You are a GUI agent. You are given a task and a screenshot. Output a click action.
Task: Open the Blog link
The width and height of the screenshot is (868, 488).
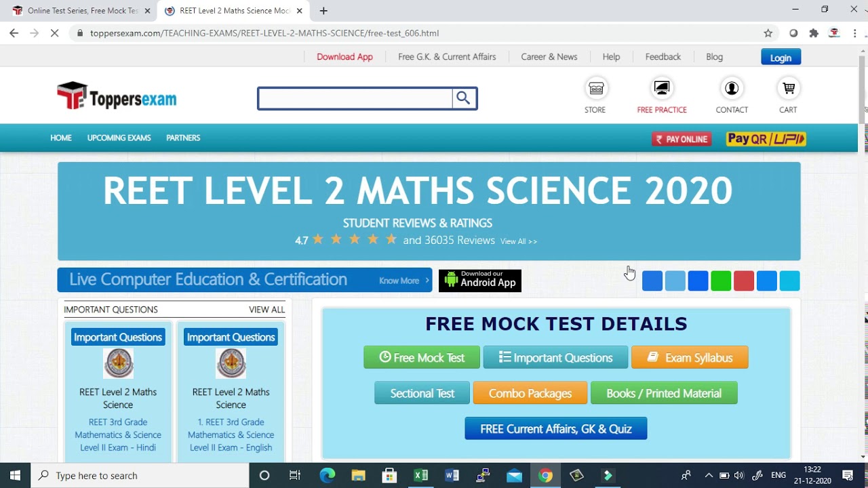coord(715,57)
